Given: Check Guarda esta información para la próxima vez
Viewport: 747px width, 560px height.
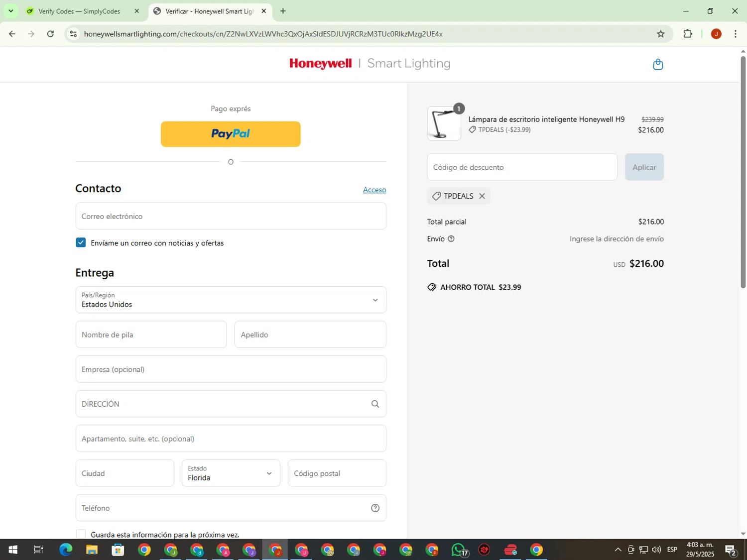Looking at the screenshot, I should coord(81,534).
